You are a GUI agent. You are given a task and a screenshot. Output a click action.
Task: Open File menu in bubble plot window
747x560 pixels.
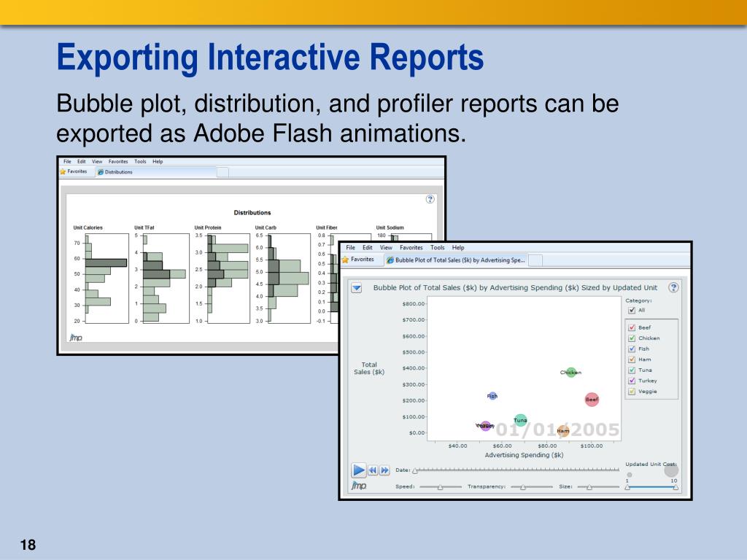351,248
